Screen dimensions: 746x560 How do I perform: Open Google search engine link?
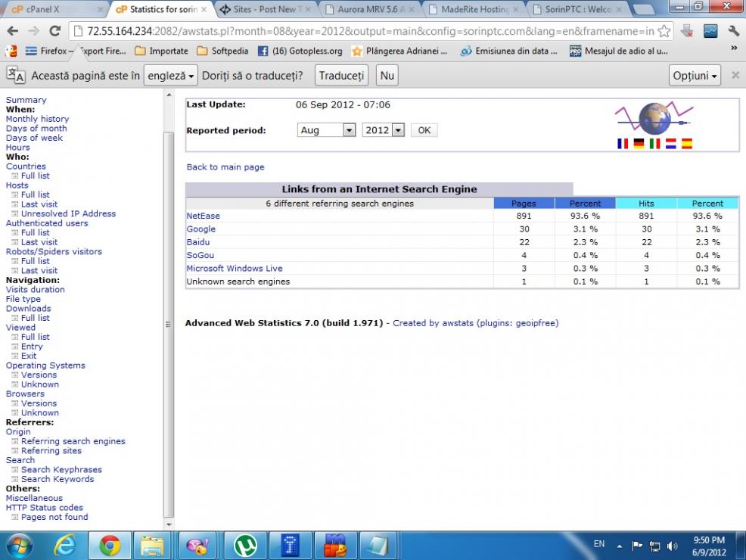point(200,229)
